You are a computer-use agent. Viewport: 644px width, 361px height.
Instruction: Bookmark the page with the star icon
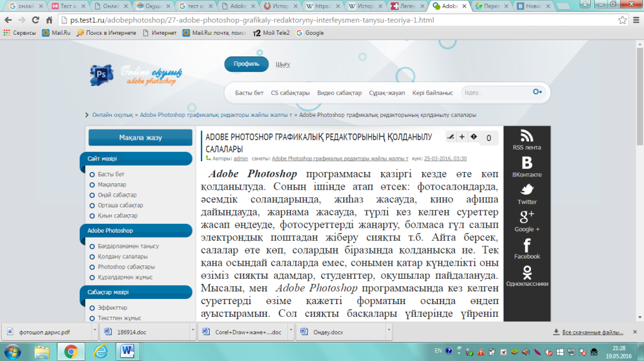[x=623, y=20]
